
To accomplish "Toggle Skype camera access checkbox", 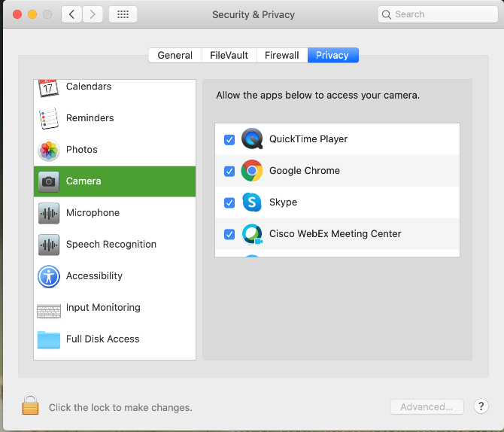I will (x=229, y=202).
